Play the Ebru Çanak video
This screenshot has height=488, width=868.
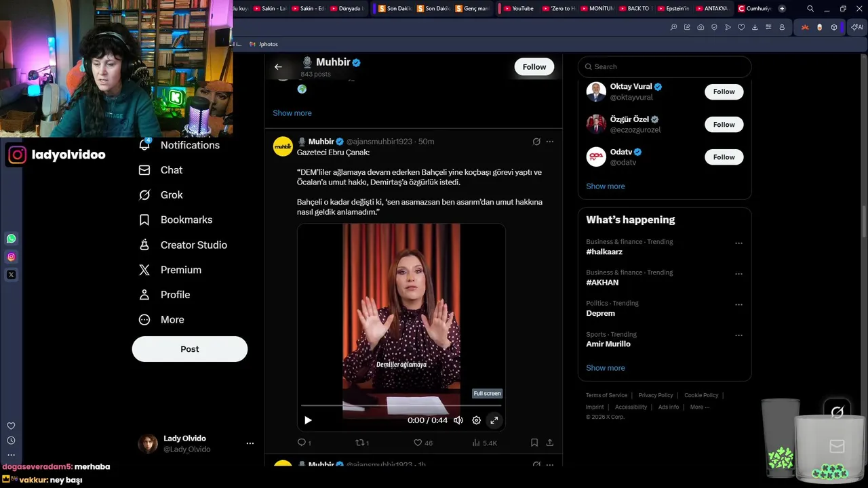(x=308, y=420)
